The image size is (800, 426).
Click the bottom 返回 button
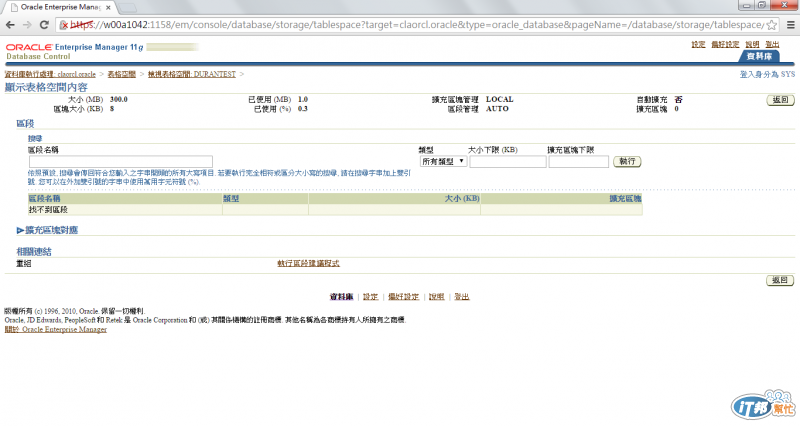[x=780, y=280]
